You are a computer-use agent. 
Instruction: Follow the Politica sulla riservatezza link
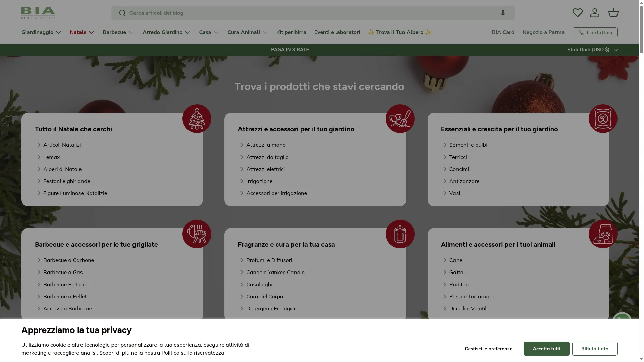click(193, 353)
